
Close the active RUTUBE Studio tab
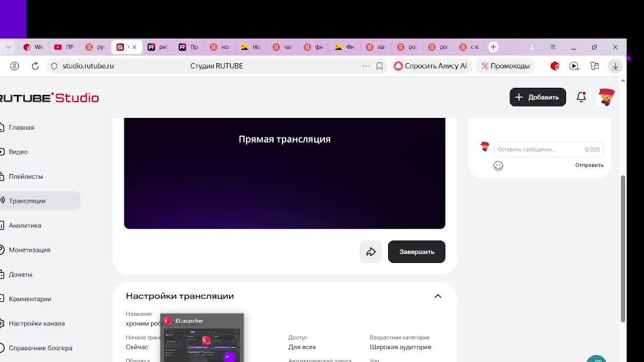[134, 47]
